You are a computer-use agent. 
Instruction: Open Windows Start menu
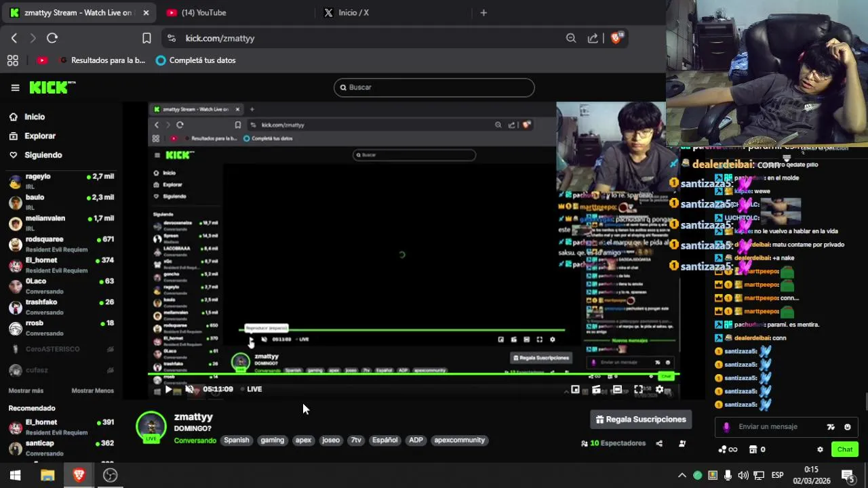[x=15, y=475]
